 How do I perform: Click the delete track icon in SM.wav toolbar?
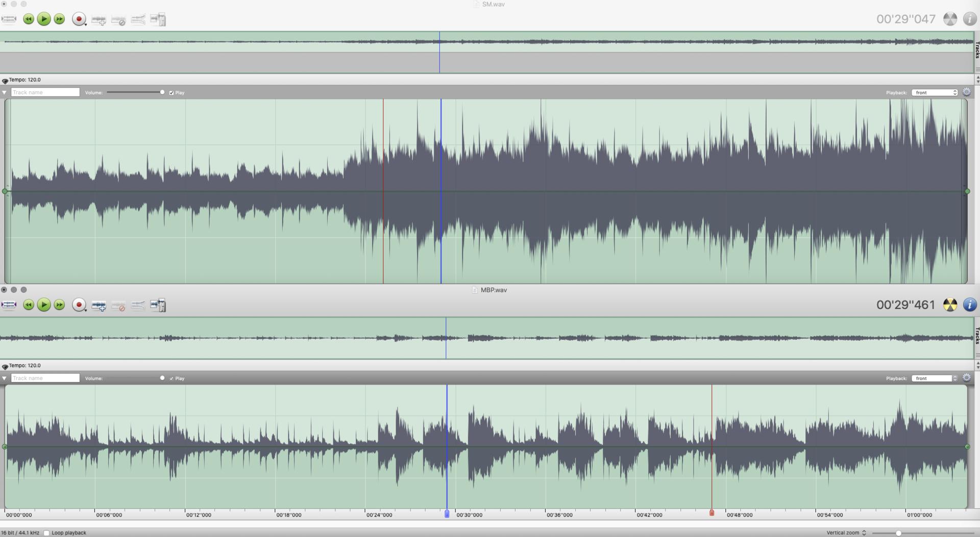[118, 20]
